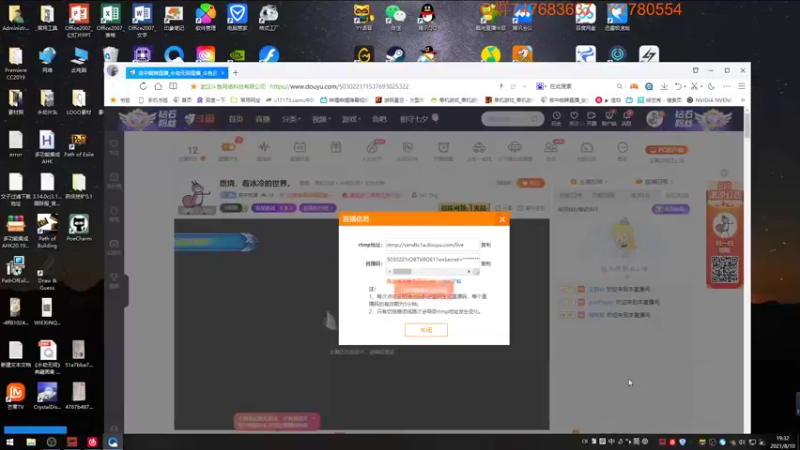Click the alarm clock icon in streamer toolbar
Screen dimensions: 800x450
coord(443,147)
